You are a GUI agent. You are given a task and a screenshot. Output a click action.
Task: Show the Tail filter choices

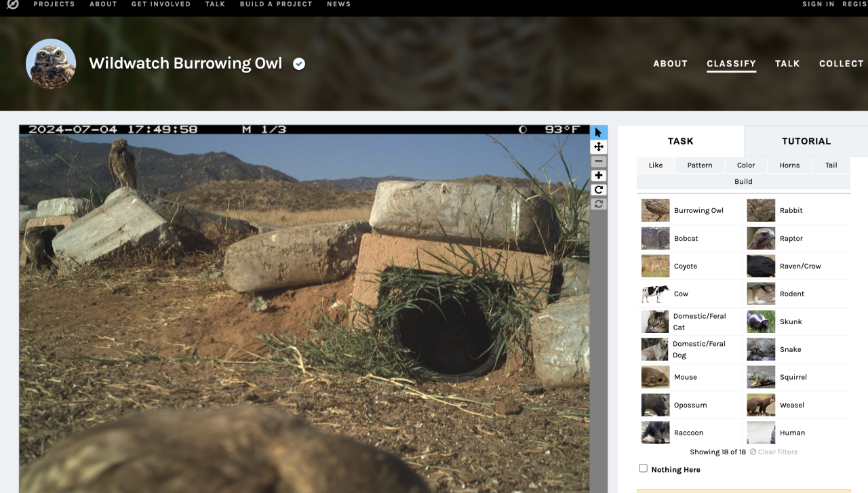[831, 165]
